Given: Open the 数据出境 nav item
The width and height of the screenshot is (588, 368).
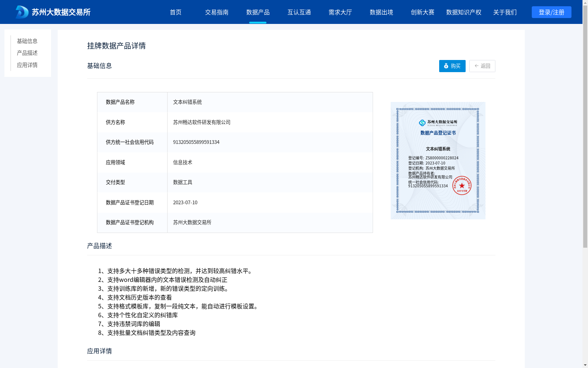Looking at the screenshot, I should pos(381,12).
